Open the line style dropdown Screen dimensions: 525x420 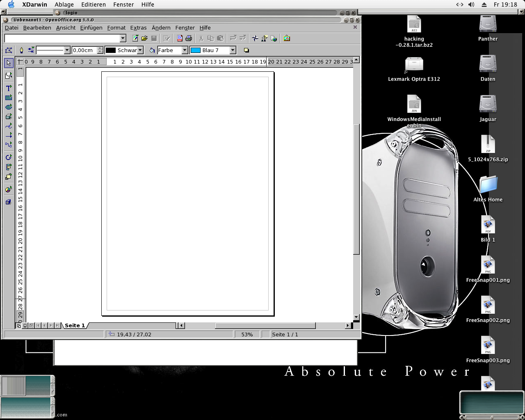click(x=67, y=50)
